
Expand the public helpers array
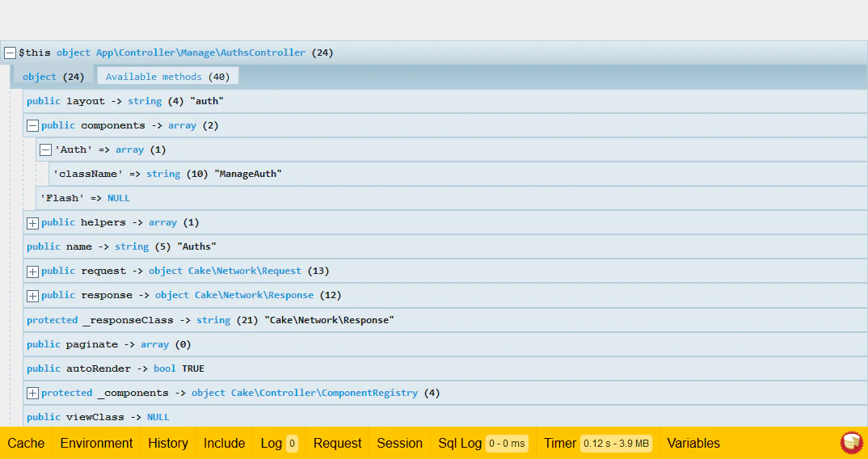(x=32, y=222)
